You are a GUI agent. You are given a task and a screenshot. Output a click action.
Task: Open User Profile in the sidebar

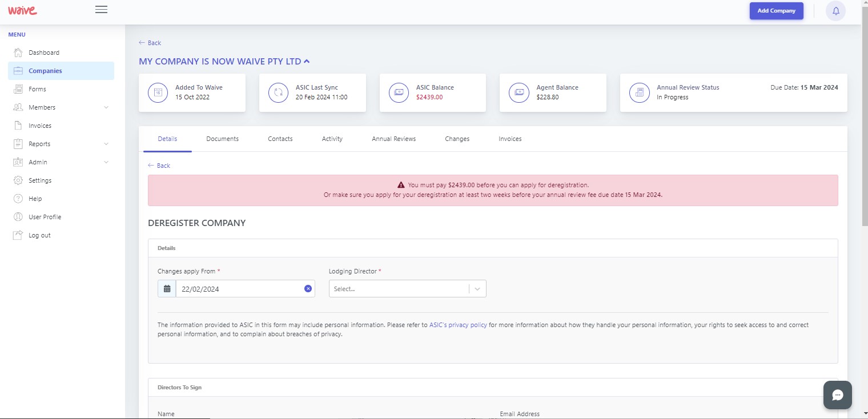coord(61,217)
